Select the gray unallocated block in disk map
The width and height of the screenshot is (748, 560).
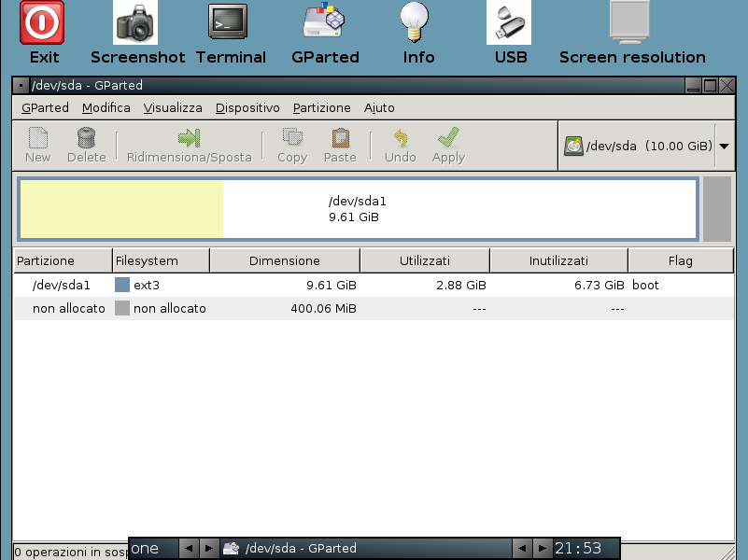pos(717,209)
